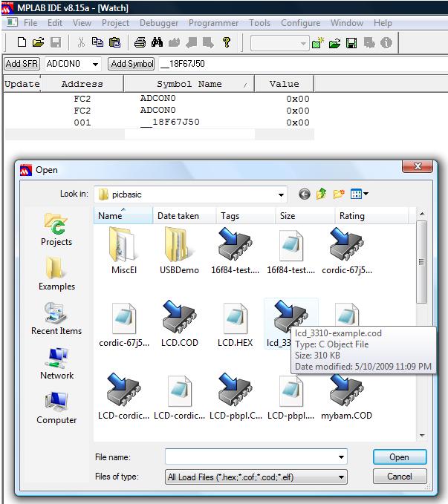Image resolution: width=448 pixels, height=504 pixels.
Task: Select Recent Items in the places sidebar
Action: (x=56, y=318)
